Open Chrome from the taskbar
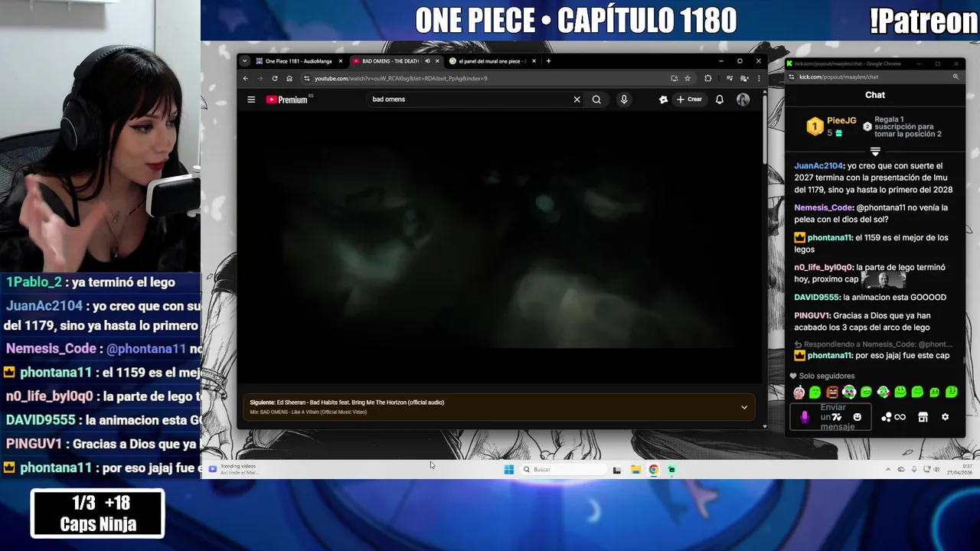 [x=654, y=469]
